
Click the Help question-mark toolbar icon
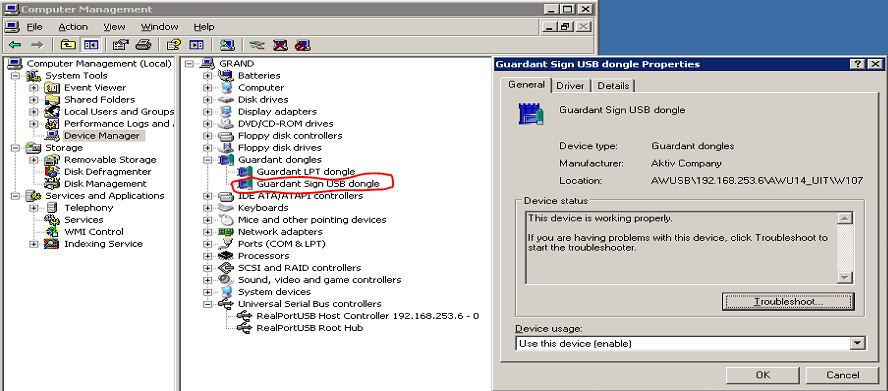tap(173, 45)
